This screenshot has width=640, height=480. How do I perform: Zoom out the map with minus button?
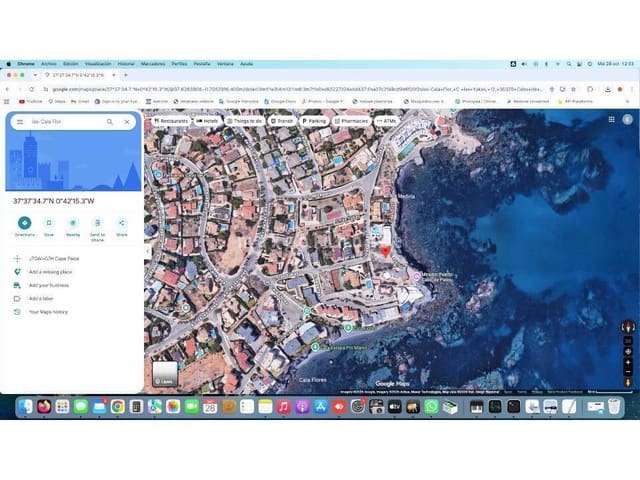click(x=628, y=372)
